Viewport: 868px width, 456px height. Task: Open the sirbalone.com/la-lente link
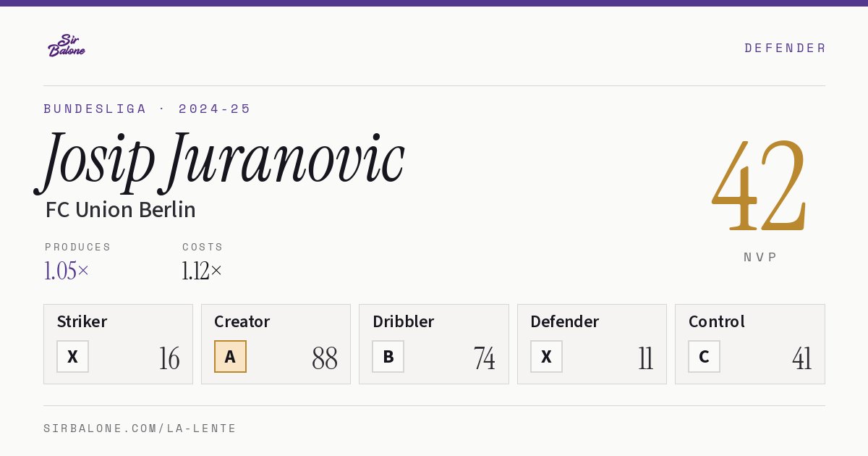tap(140, 428)
